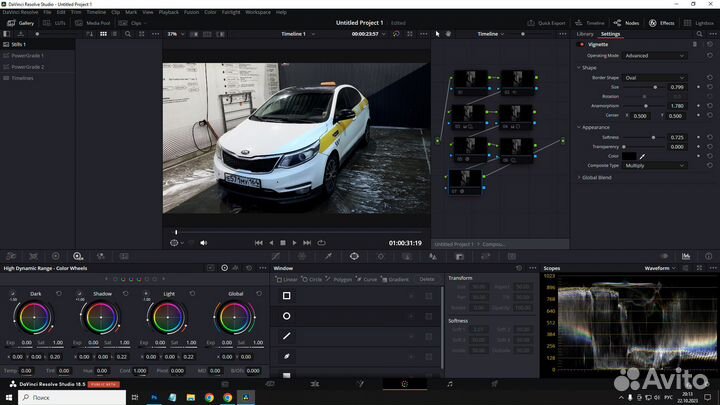Click the Delete button in Window panel
Image resolution: width=720 pixels, height=405 pixels.
pyautogui.click(x=427, y=279)
